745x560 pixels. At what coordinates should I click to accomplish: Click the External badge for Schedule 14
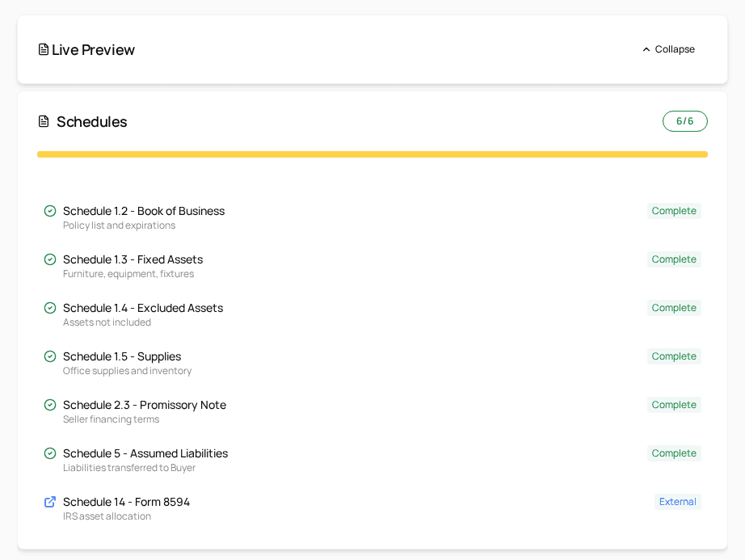(677, 502)
